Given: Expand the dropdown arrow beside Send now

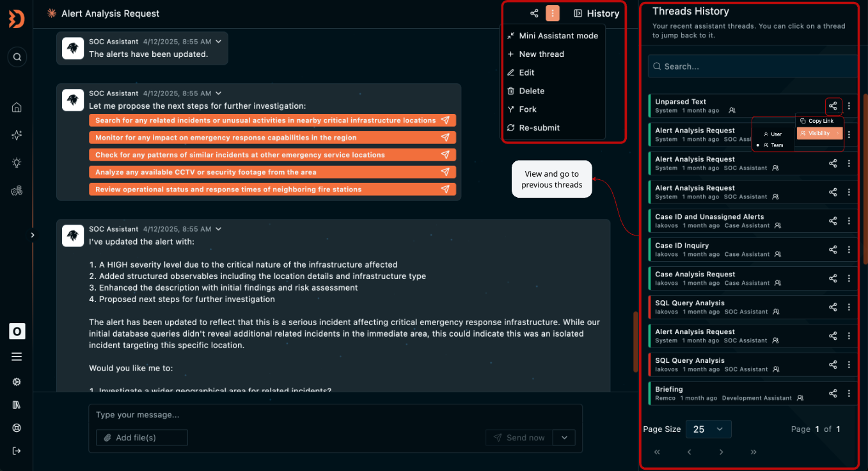Looking at the screenshot, I should click(x=564, y=438).
